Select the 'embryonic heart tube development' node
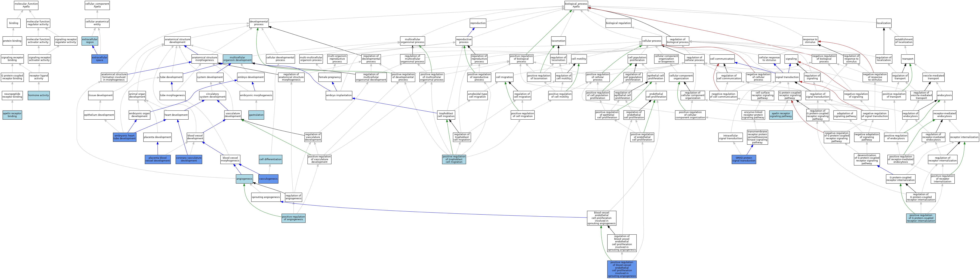980x279 pixels. [125, 137]
